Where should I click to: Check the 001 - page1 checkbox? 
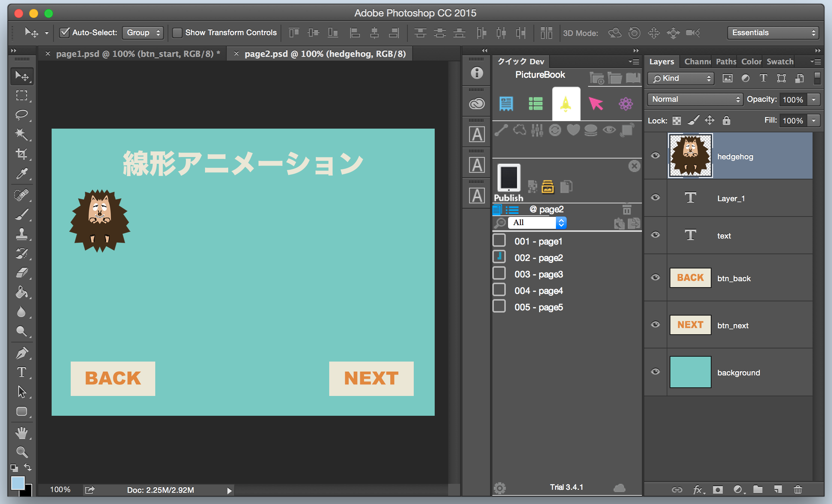click(499, 240)
